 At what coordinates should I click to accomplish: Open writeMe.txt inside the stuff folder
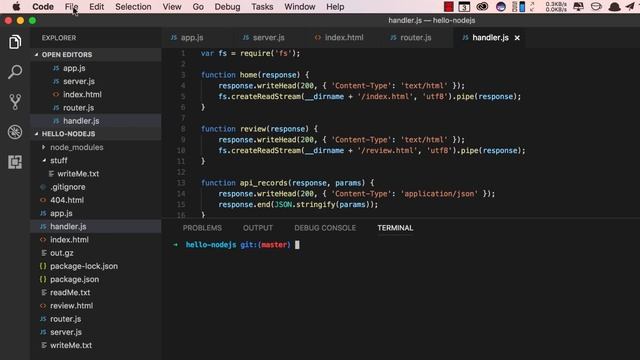pyautogui.click(x=96, y=173)
